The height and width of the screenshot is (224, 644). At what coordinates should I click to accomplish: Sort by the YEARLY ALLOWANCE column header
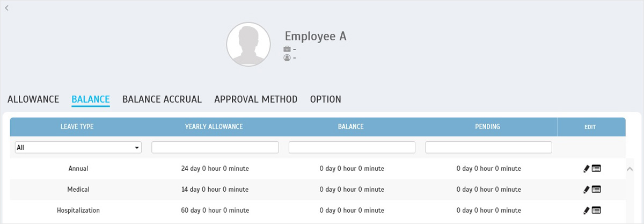(215, 127)
